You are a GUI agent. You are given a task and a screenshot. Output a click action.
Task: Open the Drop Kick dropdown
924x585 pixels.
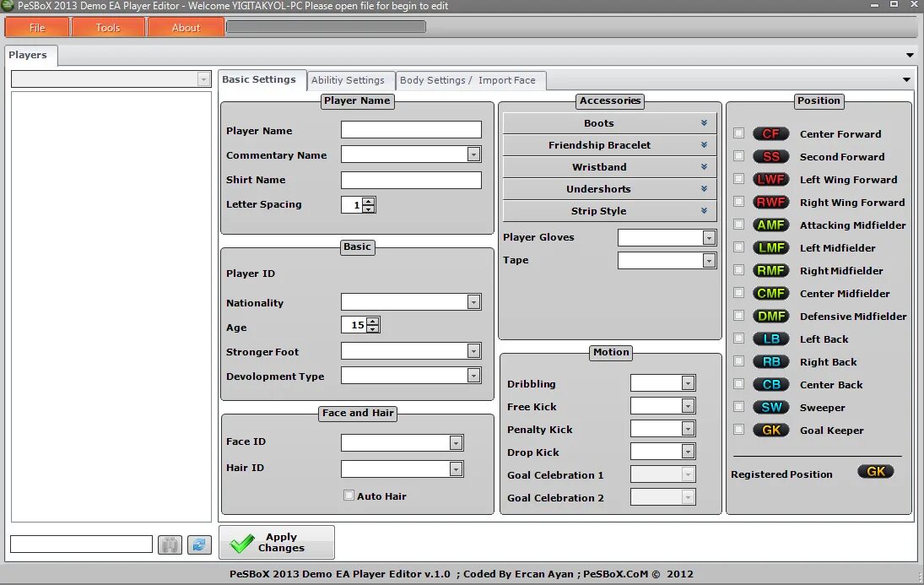(x=688, y=452)
